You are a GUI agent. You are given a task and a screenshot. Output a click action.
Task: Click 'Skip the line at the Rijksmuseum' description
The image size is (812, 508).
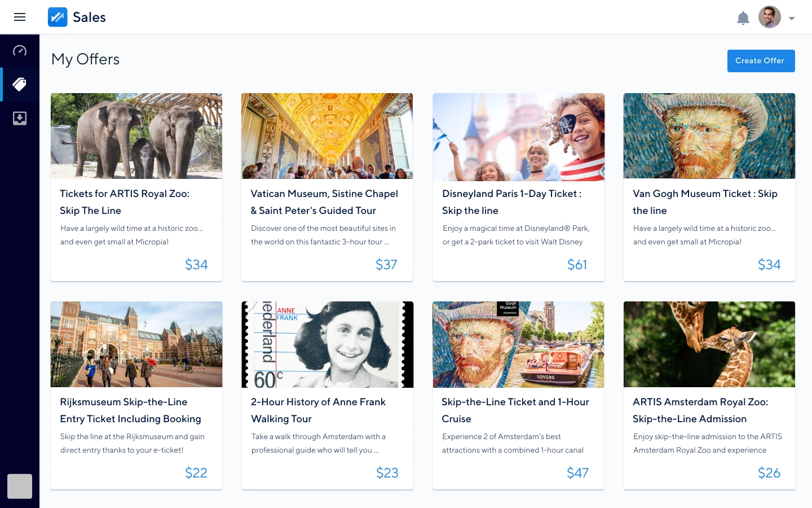coord(132,444)
